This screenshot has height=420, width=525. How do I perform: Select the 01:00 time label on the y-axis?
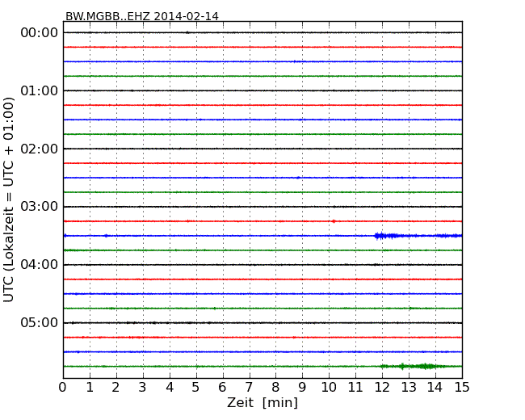click(40, 90)
